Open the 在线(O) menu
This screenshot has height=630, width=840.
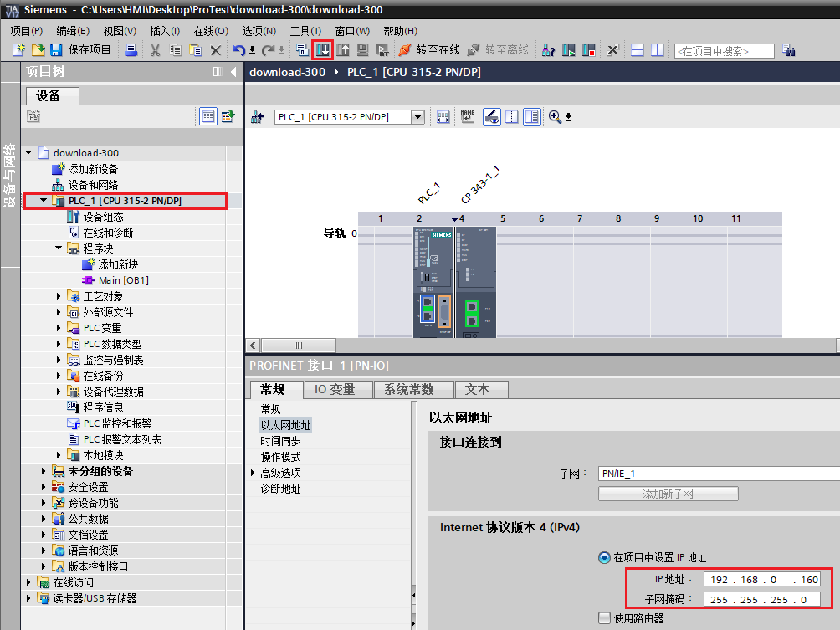(211, 31)
